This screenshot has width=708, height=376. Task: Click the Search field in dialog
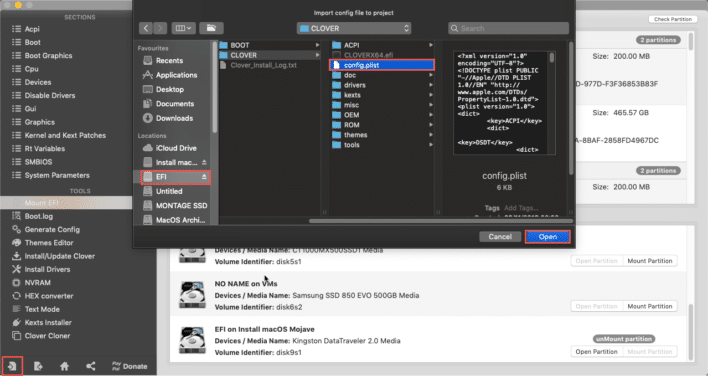pos(508,28)
